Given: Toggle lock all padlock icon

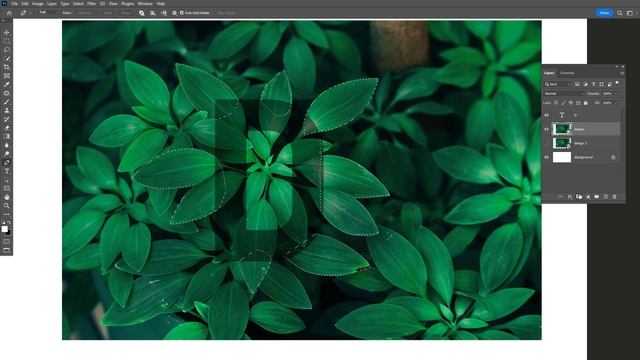Looking at the screenshot, I should click(x=586, y=103).
